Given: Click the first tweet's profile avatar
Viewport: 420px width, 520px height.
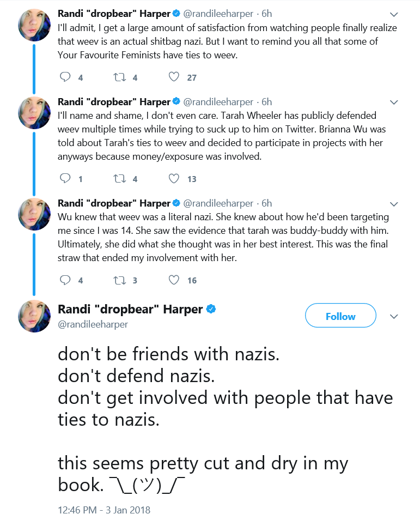Looking at the screenshot, I should click(34, 25).
